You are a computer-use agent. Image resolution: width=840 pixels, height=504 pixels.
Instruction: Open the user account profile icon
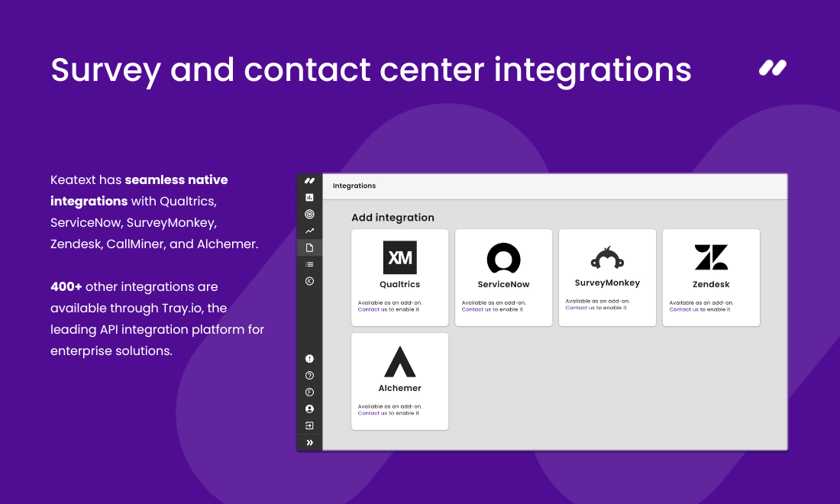309,409
